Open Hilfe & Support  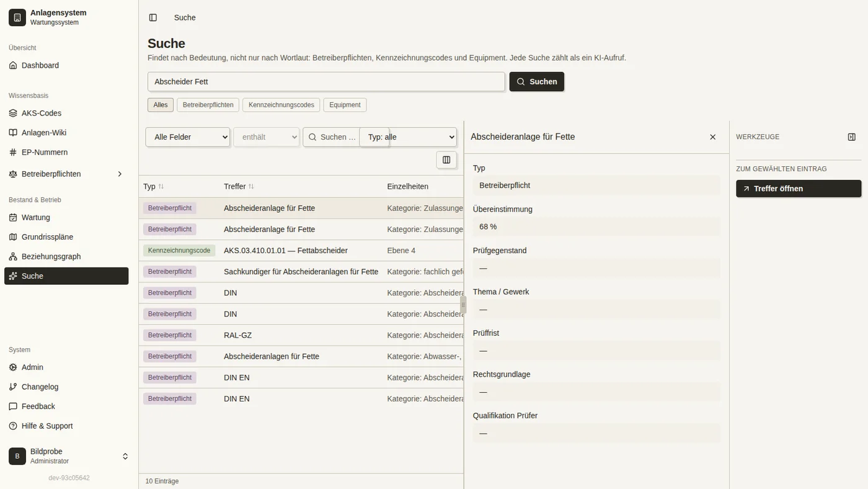(66, 426)
